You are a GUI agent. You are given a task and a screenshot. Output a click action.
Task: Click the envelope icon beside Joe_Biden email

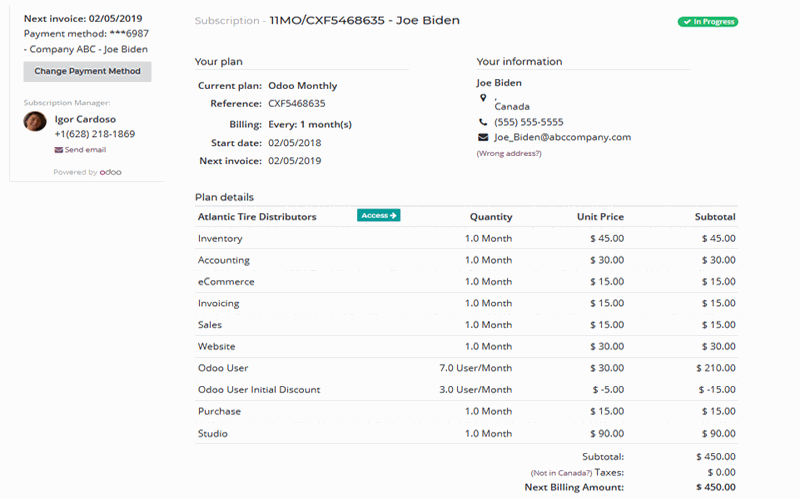tap(483, 137)
